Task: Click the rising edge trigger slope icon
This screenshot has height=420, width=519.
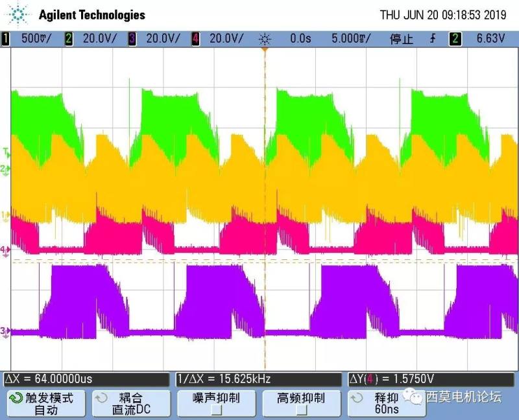Action: (x=432, y=39)
